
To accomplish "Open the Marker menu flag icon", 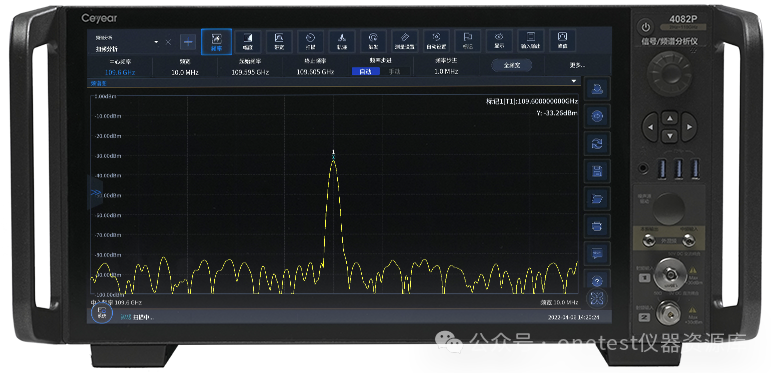I will [468, 41].
